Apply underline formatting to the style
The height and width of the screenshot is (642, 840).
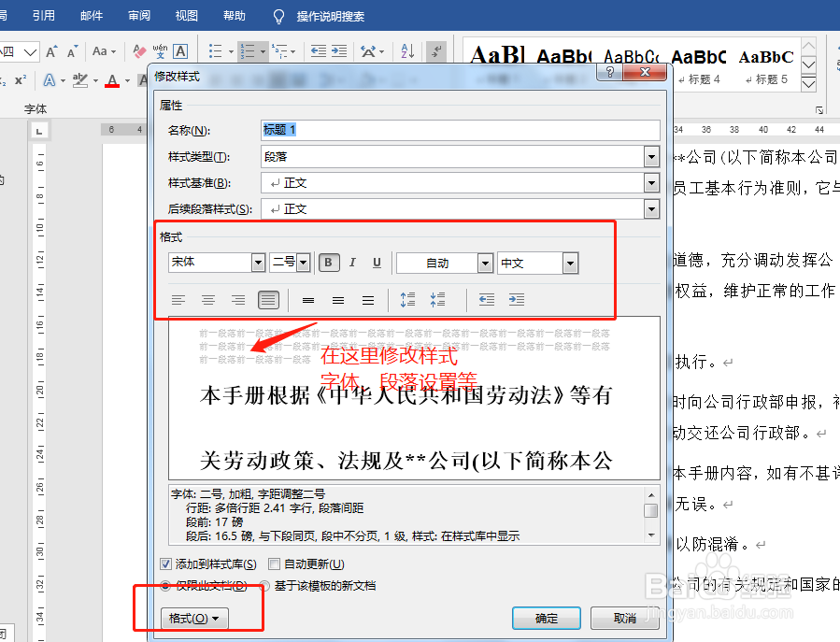tap(376, 263)
